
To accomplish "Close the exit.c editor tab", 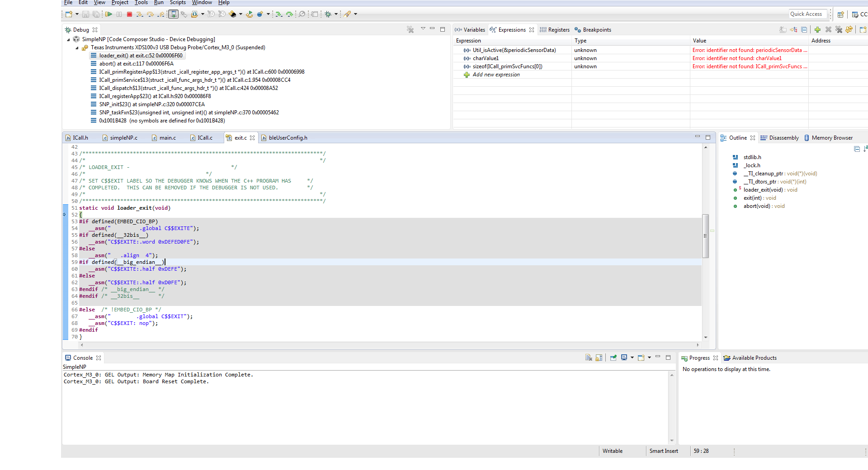I will (x=252, y=138).
